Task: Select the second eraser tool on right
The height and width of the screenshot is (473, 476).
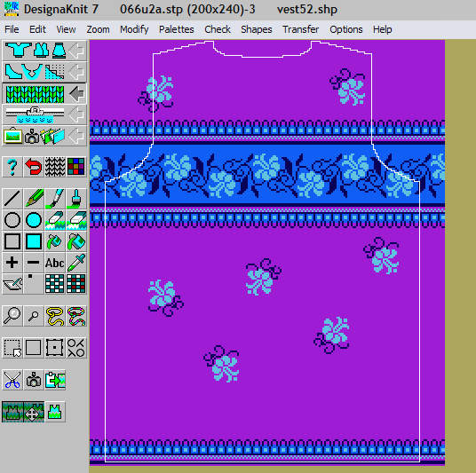Action: pos(75,220)
